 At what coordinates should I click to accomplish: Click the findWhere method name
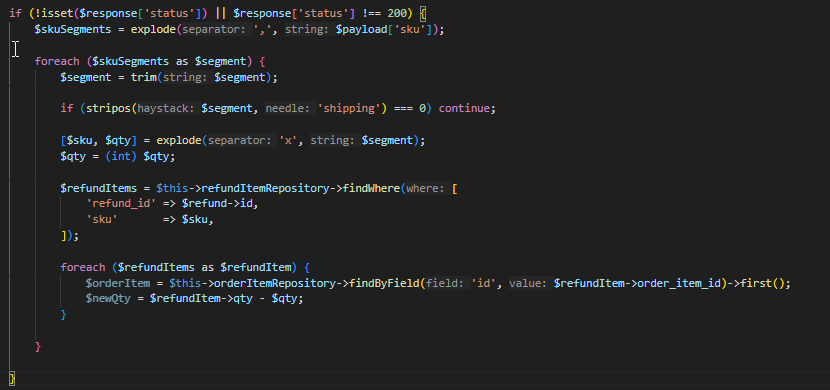372,188
